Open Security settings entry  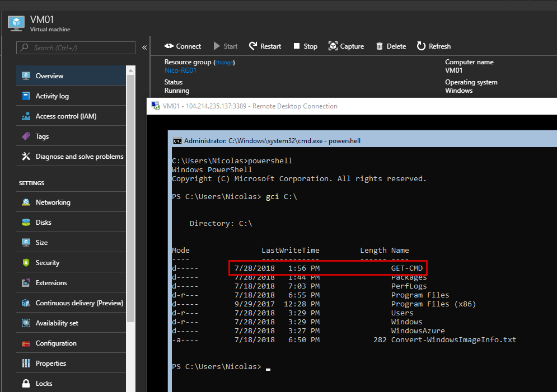[71, 262]
